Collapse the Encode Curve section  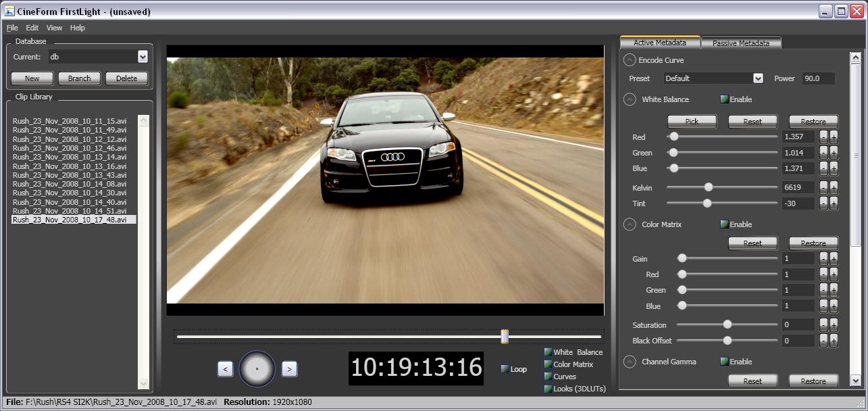[x=630, y=60]
